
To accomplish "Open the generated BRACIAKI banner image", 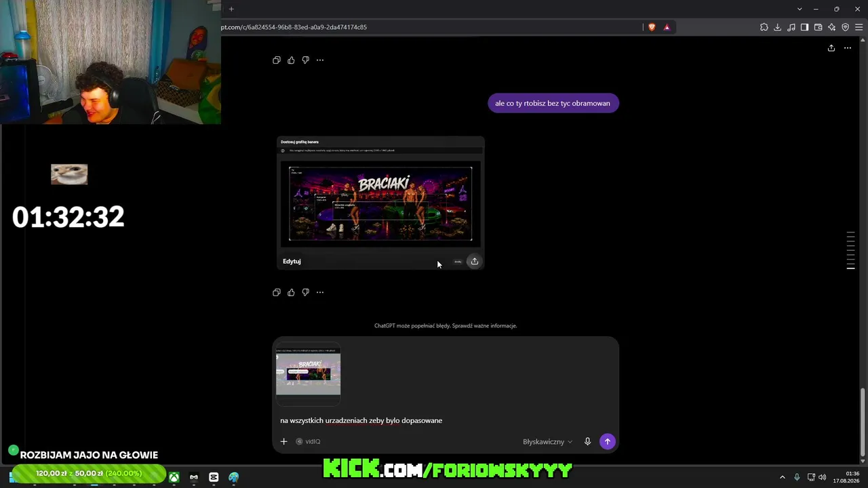I will [380, 203].
